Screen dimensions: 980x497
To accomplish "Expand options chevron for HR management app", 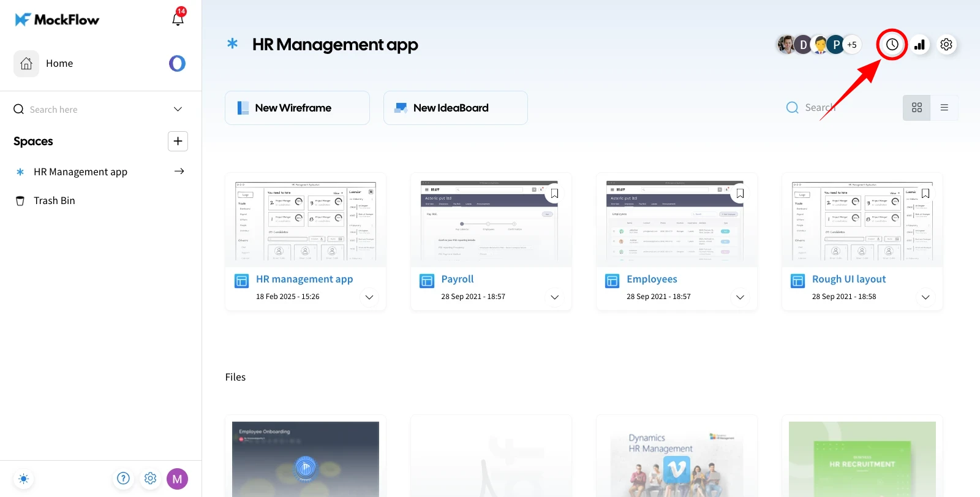I will pos(369,297).
